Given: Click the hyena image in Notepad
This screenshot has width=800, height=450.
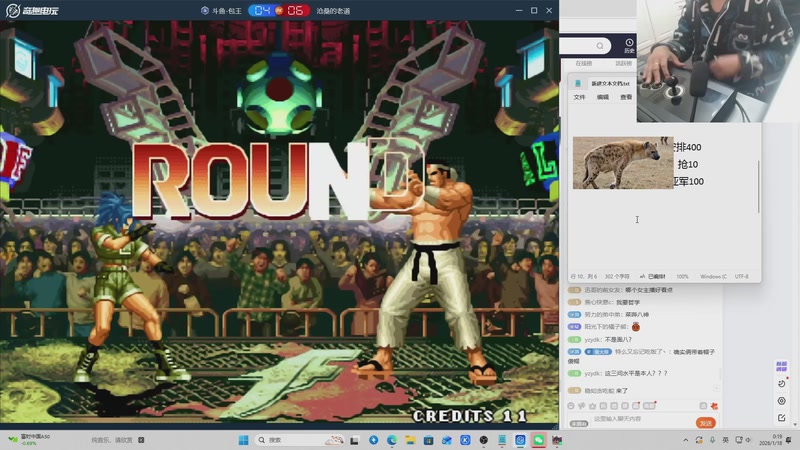Looking at the screenshot, I should (x=623, y=163).
